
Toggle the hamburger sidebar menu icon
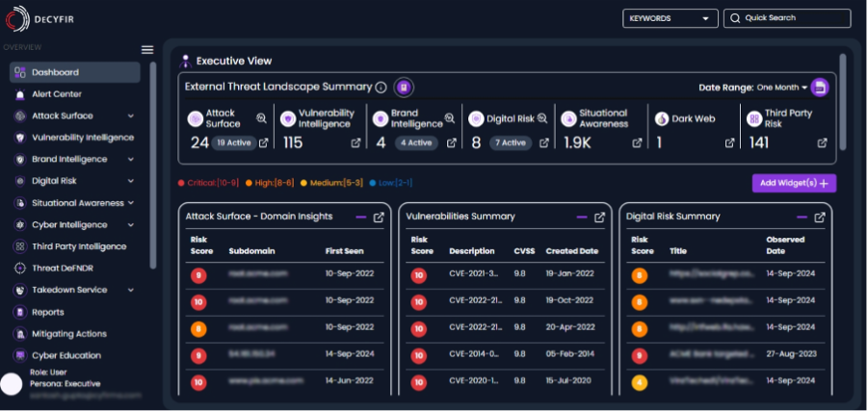tap(147, 50)
